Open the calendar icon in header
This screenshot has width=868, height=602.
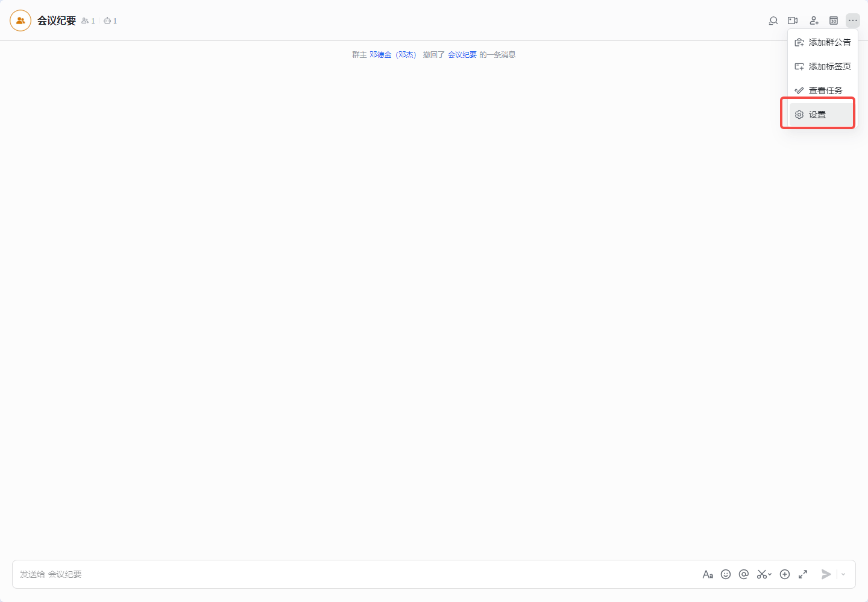point(834,21)
